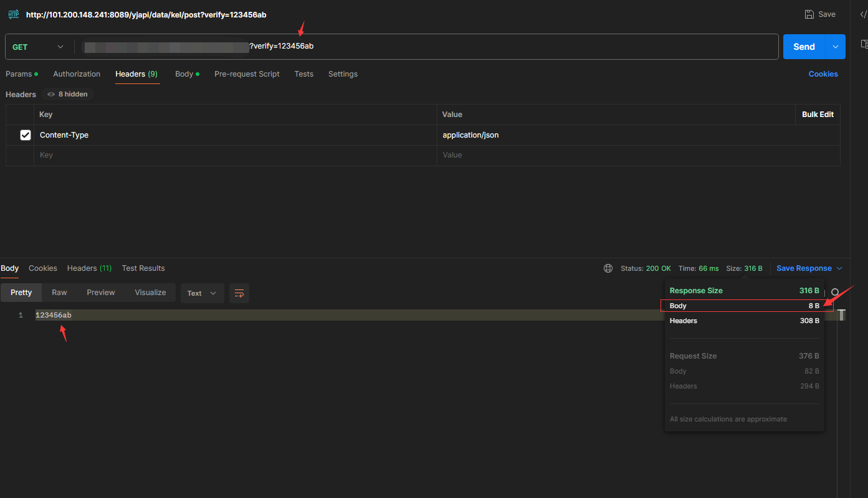Screen dimensions: 868x498
Task: Open the Text format dropdown
Action: [x=202, y=293]
